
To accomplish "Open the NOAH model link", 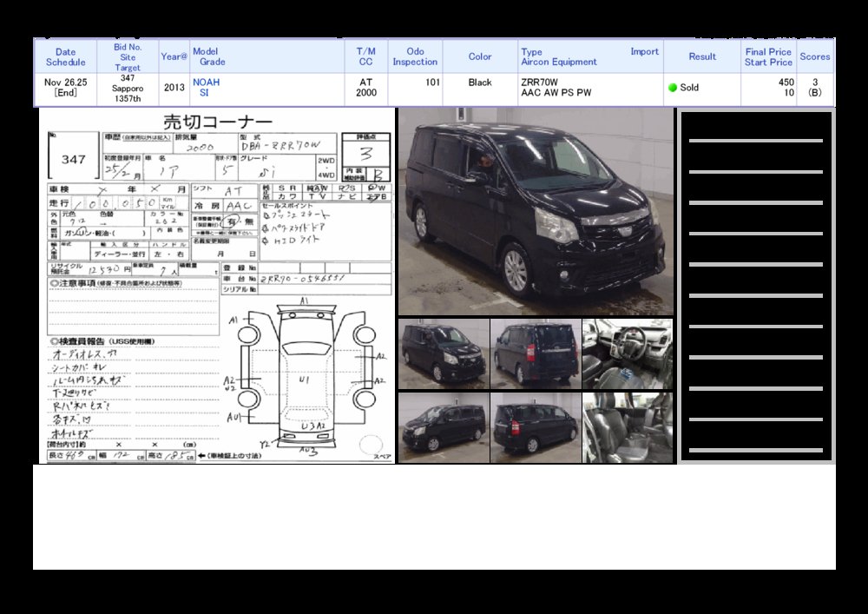I will (x=206, y=82).
